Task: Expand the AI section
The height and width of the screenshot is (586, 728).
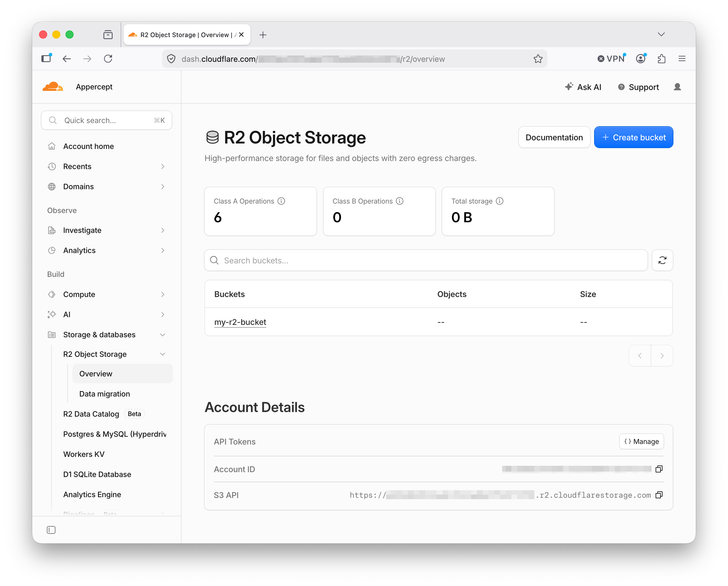Action: click(163, 315)
